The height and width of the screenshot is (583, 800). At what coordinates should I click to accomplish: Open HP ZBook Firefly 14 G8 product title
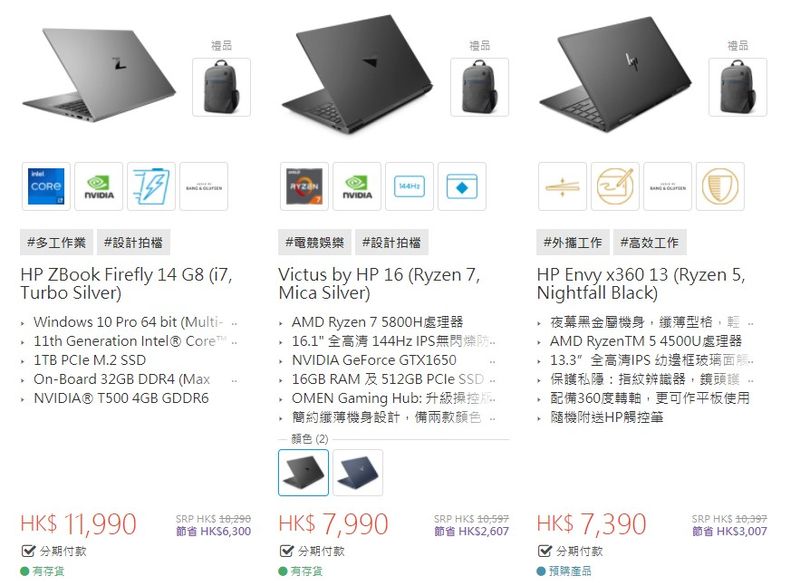(x=127, y=284)
